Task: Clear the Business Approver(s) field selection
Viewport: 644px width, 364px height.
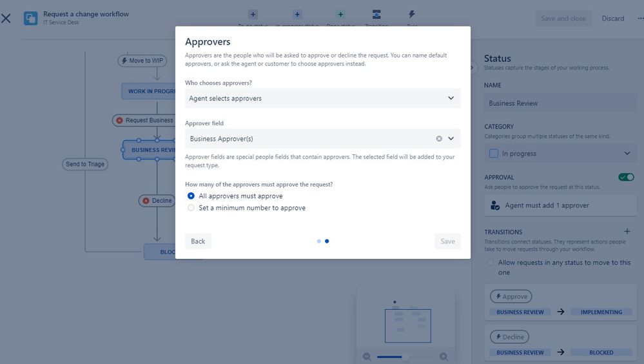Action: click(x=439, y=139)
